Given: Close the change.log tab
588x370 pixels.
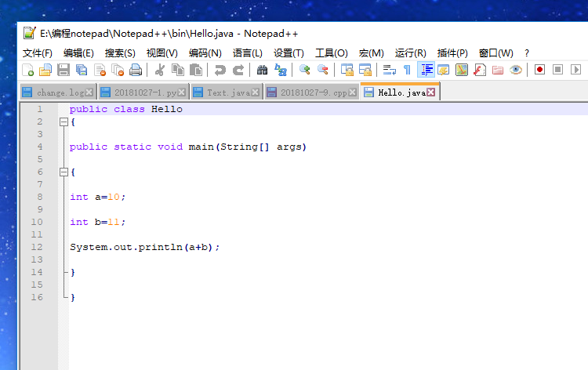Looking at the screenshot, I should (89, 92).
